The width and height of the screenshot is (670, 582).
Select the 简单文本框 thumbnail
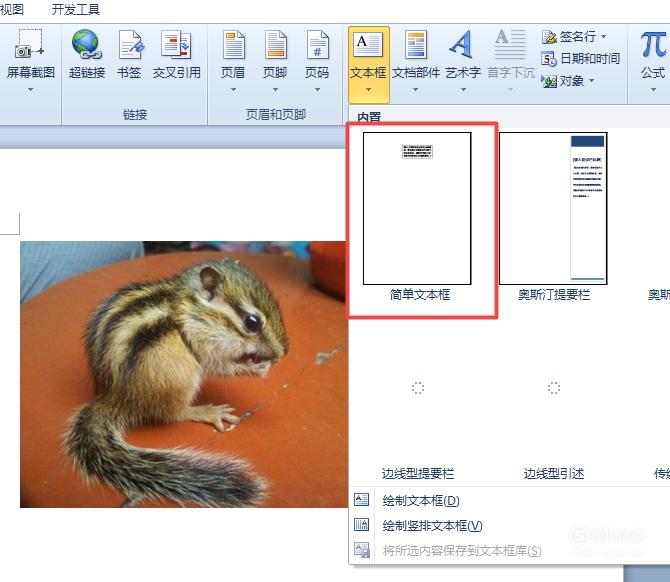click(x=417, y=208)
